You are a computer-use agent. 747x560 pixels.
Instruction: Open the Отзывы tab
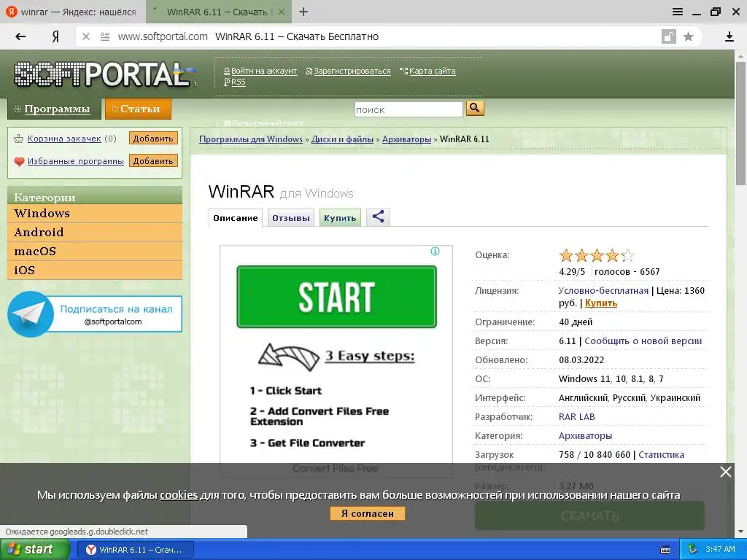pos(290,218)
